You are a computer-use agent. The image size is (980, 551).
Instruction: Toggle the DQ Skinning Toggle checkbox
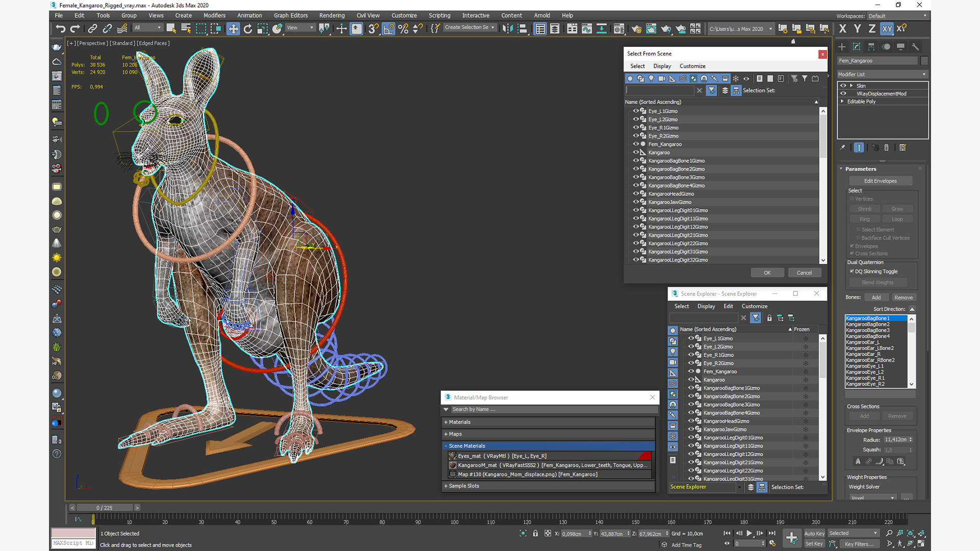tap(852, 271)
